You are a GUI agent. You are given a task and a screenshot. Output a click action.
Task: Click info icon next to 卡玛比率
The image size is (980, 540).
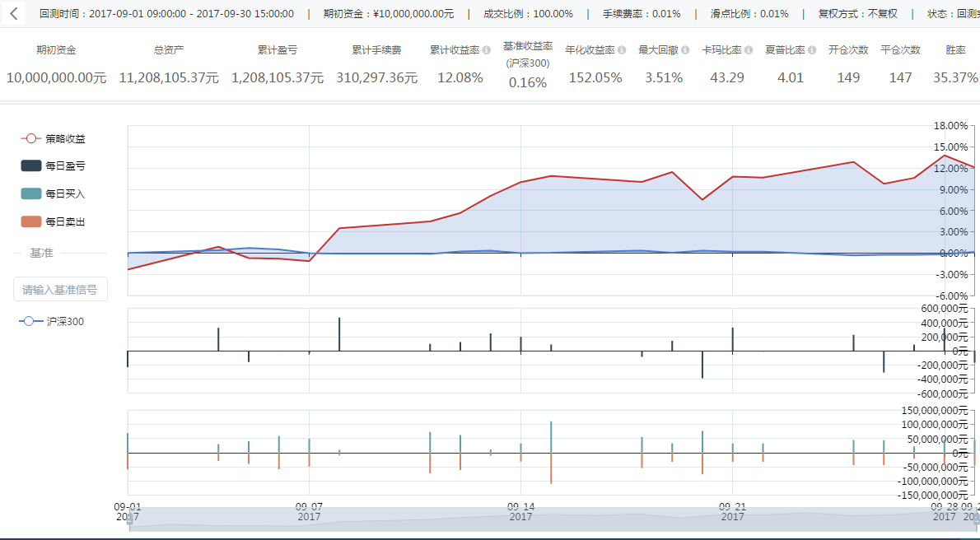pyautogui.click(x=749, y=50)
